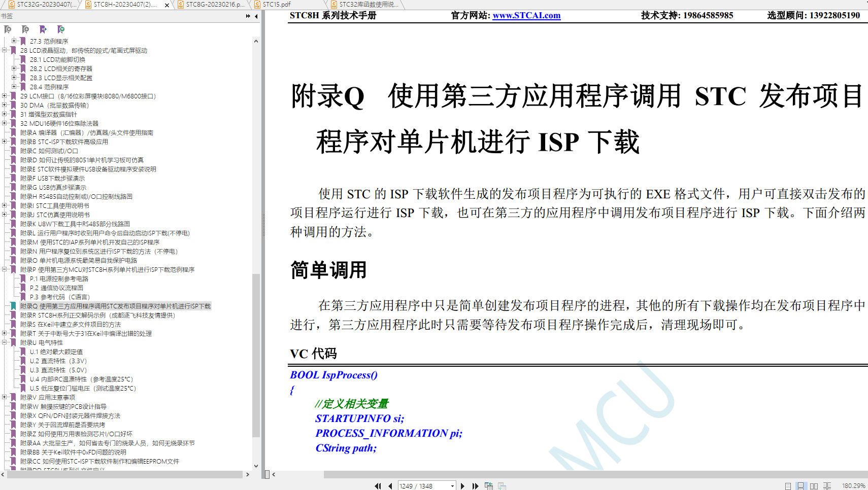
Task: Click the go to next view icon
Action: click(x=502, y=486)
